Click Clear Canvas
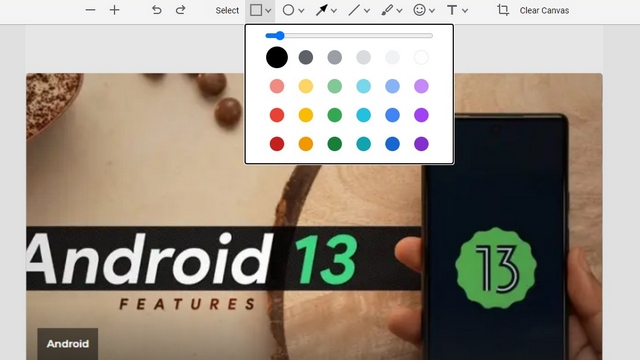The height and width of the screenshot is (360, 640). pos(544,11)
